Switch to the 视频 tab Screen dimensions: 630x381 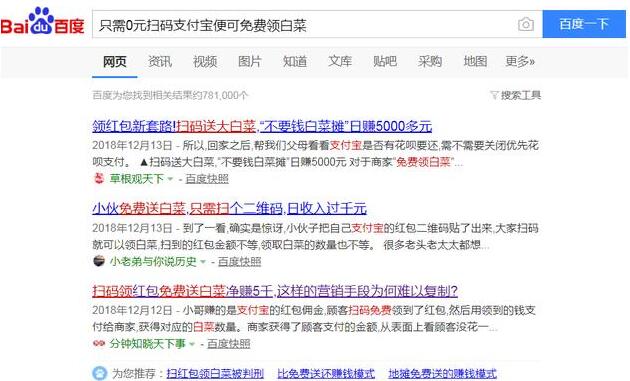(x=205, y=61)
